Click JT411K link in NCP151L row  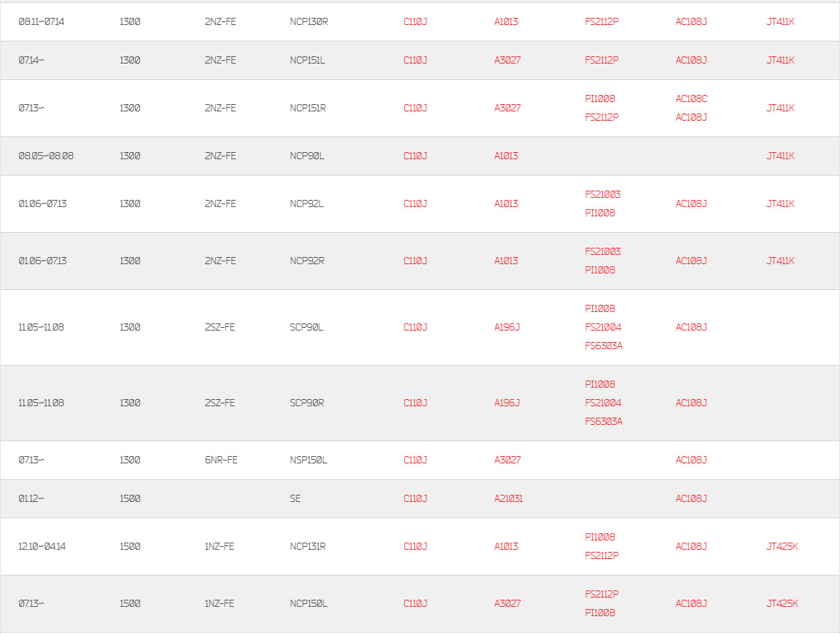[x=781, y=61]
